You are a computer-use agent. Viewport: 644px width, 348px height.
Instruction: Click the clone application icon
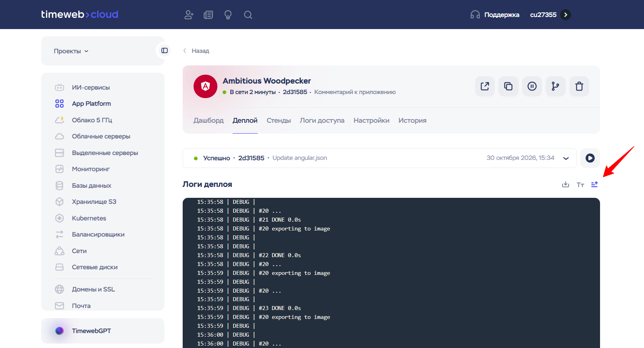pyautogui.click(x=508, y=86)
